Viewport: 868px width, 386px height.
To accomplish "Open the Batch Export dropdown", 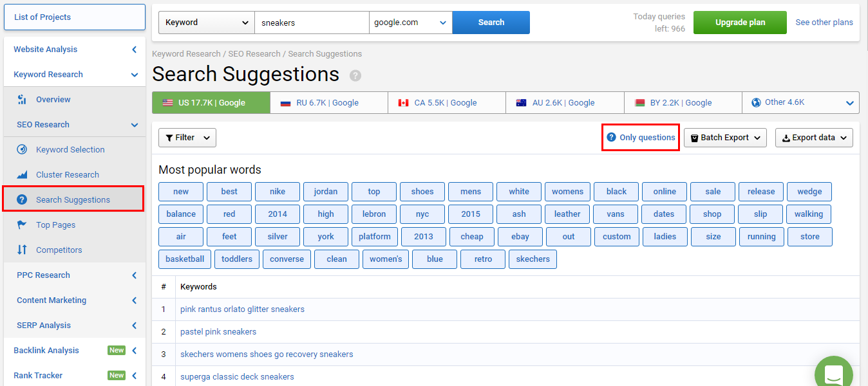I will pyautogui.click(x=725, y=138).
